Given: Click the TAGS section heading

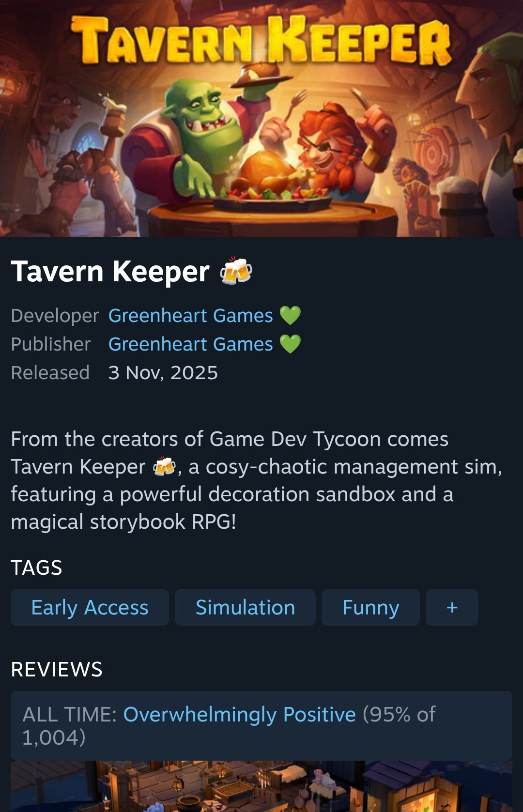Looking at the screenshot, I should pyautogui.click(x=36, y=567).
